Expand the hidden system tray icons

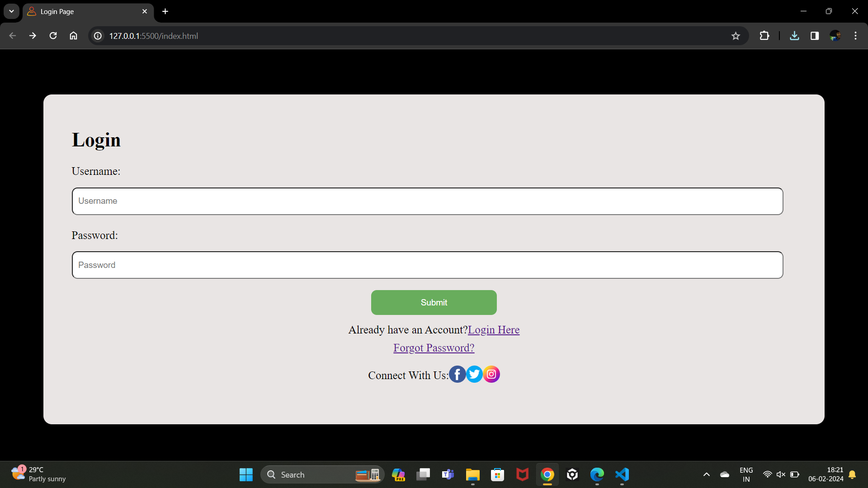[x=707, y=474]
